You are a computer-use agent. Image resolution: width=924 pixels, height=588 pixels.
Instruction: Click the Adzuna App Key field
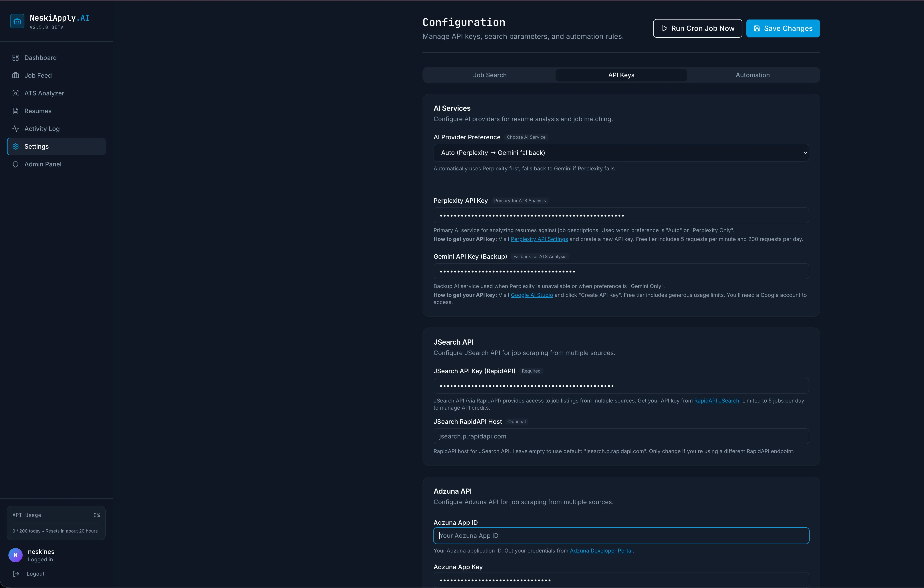[x=621, y=580]
